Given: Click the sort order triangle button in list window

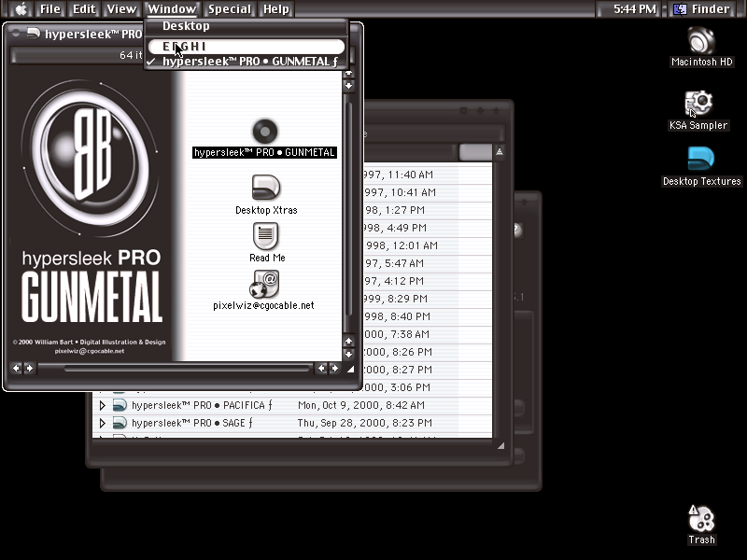Looking at the screenshot, I should pyautogui.click(x=499, y=152).
